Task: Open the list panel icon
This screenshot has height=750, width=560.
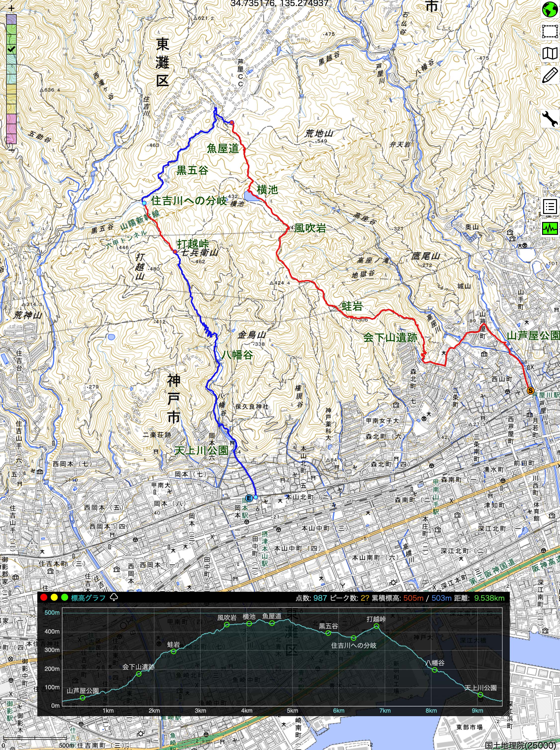Action: point(550,207)
